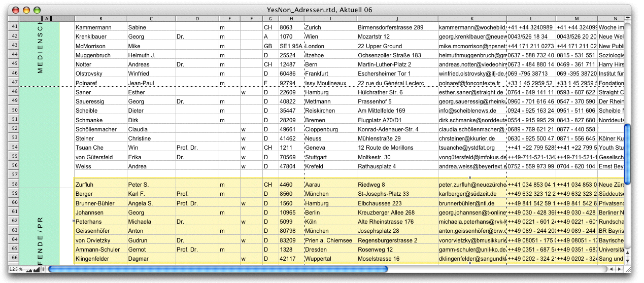Image resolution: width=644 pixels, height=283 pixels.
Task: Click the vertical split bar at top right
Action: 627,18
